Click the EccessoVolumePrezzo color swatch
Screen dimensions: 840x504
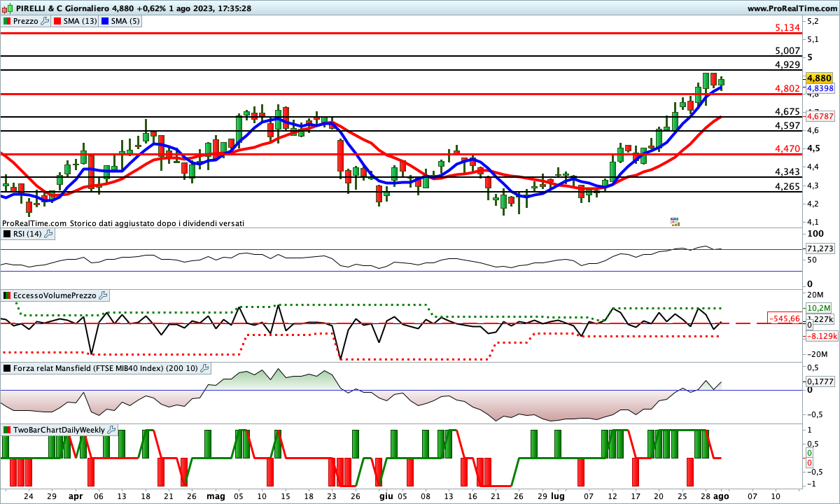tap(7, 295)
